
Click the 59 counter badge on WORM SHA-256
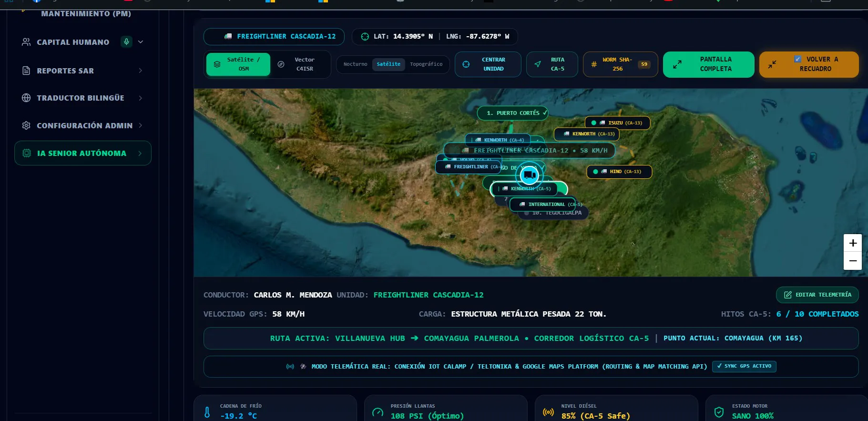pyautogui.click(x=644, y=64)
